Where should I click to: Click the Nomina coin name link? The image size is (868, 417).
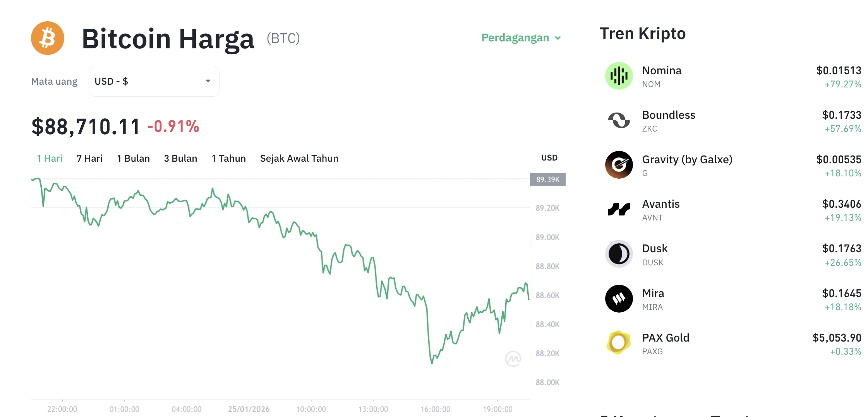click(662, 70)
